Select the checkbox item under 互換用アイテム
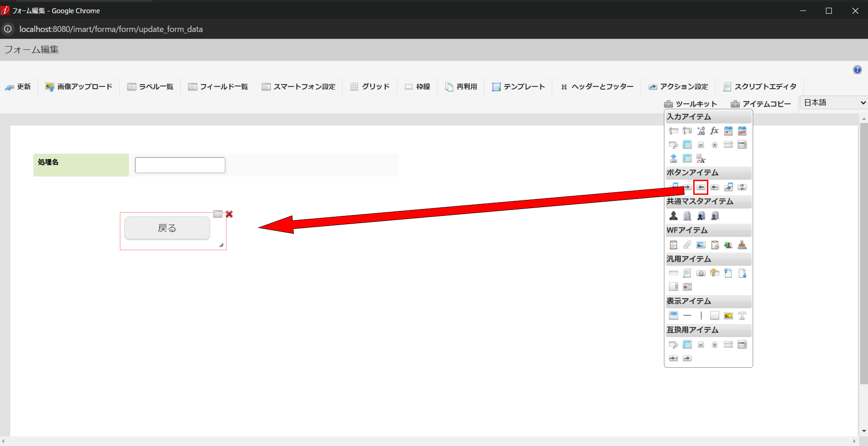868x446 pixels. tap(701, 345)
